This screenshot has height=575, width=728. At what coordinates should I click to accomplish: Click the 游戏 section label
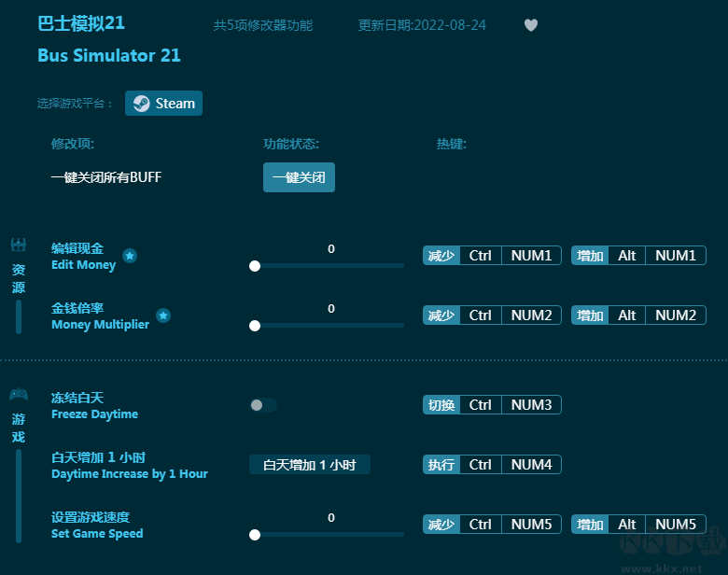tap(19, 428)
